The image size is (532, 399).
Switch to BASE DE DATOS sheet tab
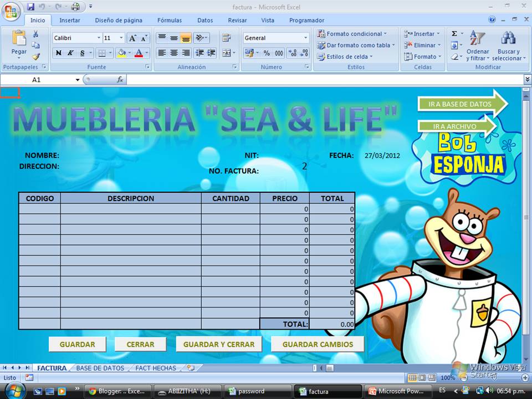point(100,368)
